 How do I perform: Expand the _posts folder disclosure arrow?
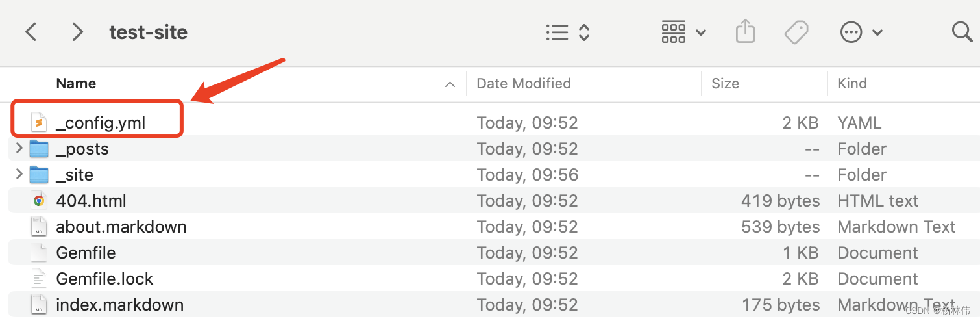point(19,149)
